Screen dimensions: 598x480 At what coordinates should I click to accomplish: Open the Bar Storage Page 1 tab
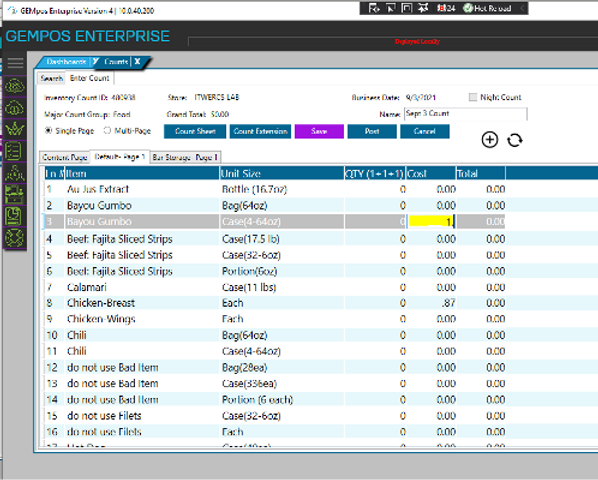tap(185, 157)
